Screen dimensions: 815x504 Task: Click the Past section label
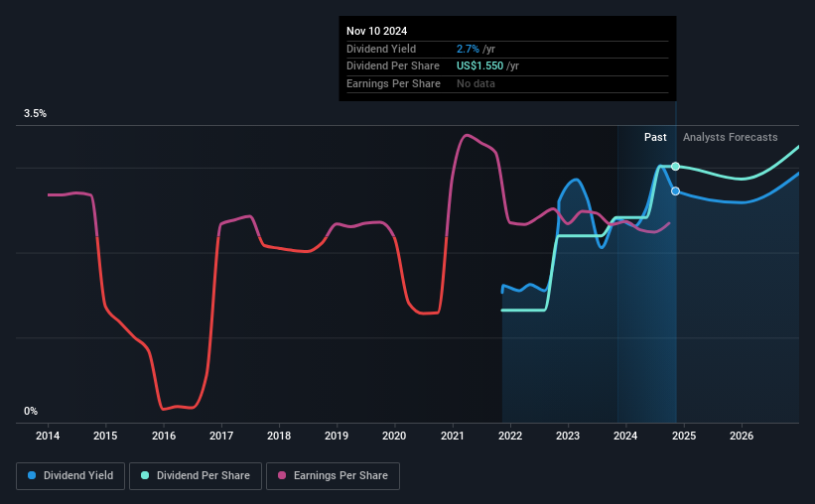(655, 137)
